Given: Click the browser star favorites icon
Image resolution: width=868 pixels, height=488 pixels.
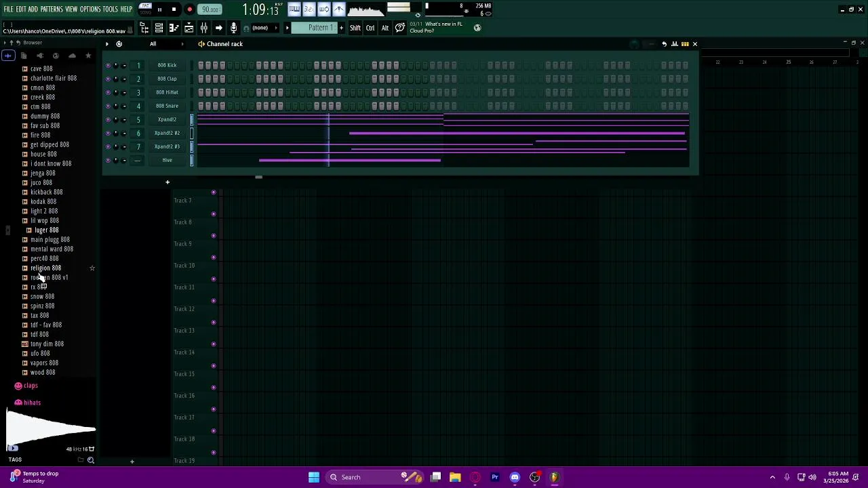Looking at the screenshot, I should point(88,56).
